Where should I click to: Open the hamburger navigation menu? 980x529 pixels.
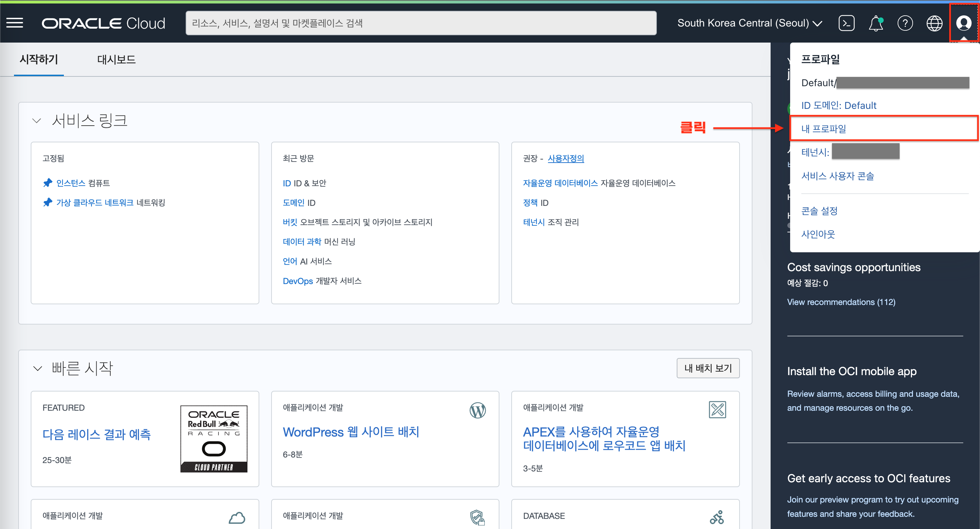[x=15, y=23]
